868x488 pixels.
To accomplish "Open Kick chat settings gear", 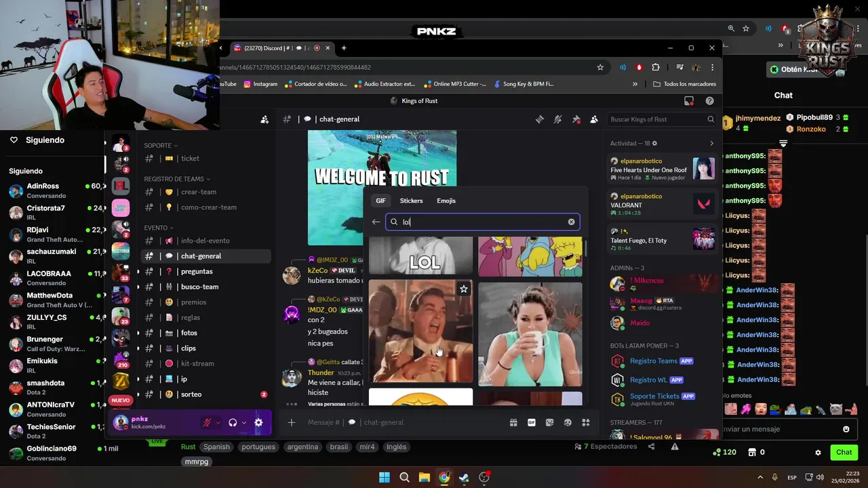I will [818, 452].
